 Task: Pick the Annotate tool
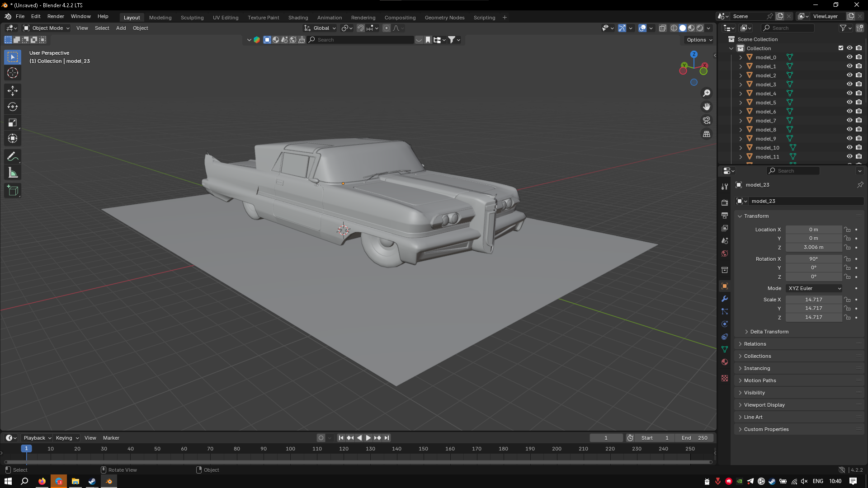tap(13, 157)
